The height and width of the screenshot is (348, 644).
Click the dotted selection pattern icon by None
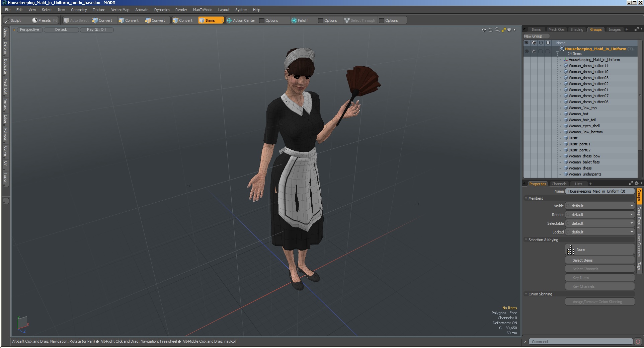click(571, 250)
